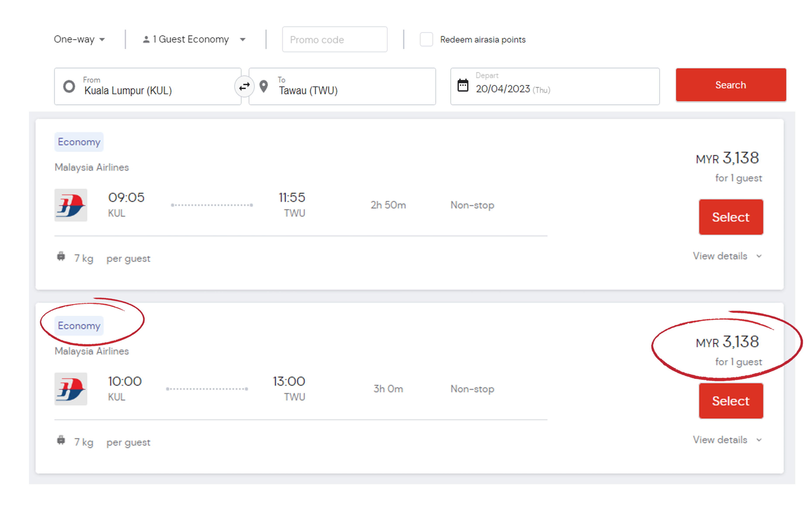Screen dimensions: 812x513
Task: Click the To Tawau (TWU) destination field
Action: [x=351, y=87]
